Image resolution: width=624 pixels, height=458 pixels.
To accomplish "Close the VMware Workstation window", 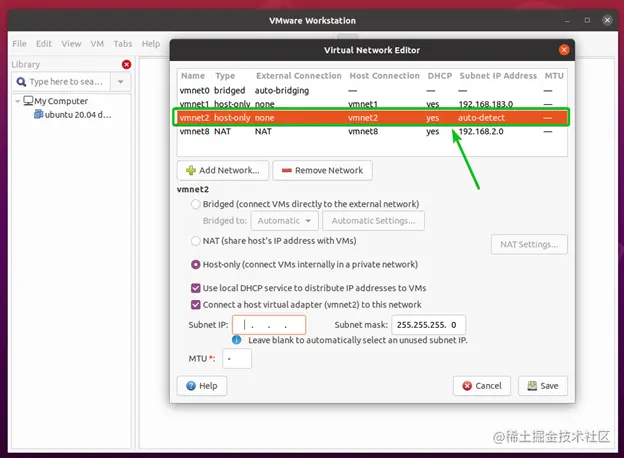I will [x=607, y=20].
